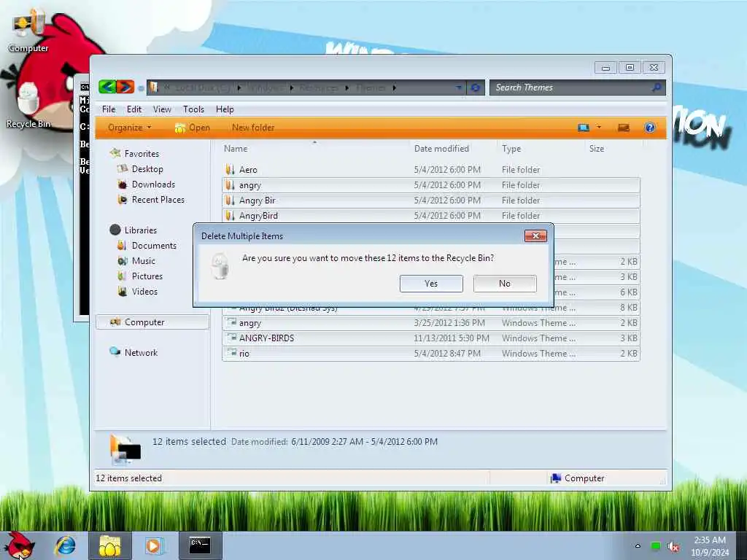Click Computer in Explorer status bar
747x560 pixels.
tap(578, 478)
